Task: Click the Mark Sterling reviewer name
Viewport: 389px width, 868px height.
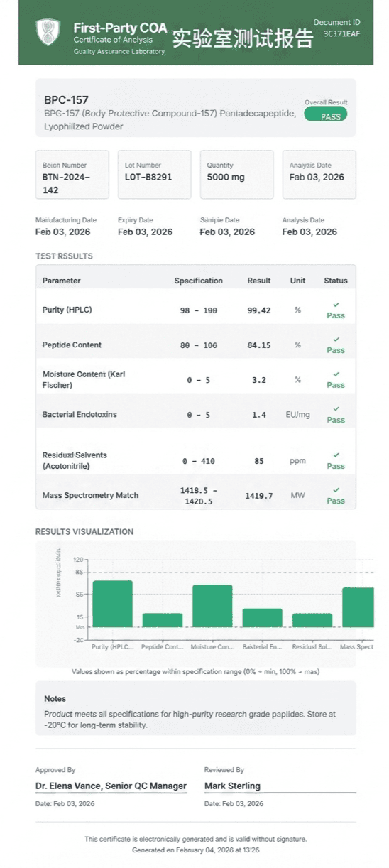Action: [x=233, y=786]
